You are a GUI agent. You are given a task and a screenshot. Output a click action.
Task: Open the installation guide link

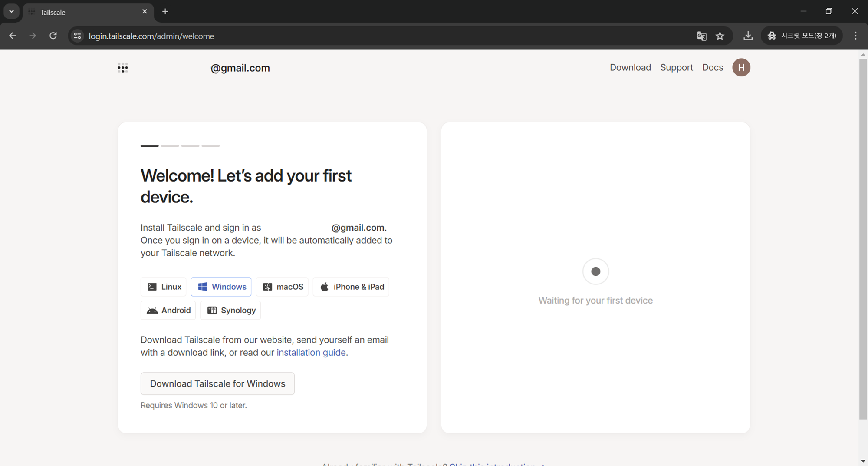(x=311, y=352)
